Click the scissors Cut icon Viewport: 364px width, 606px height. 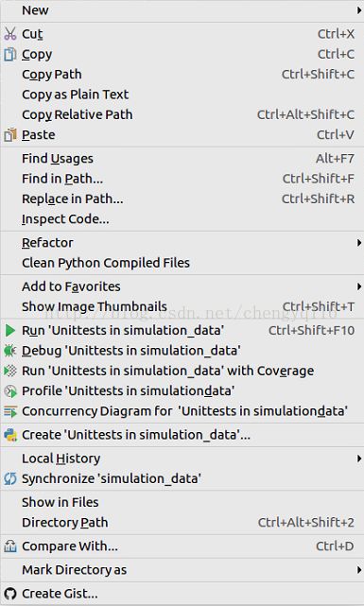(x=10, y=34)
